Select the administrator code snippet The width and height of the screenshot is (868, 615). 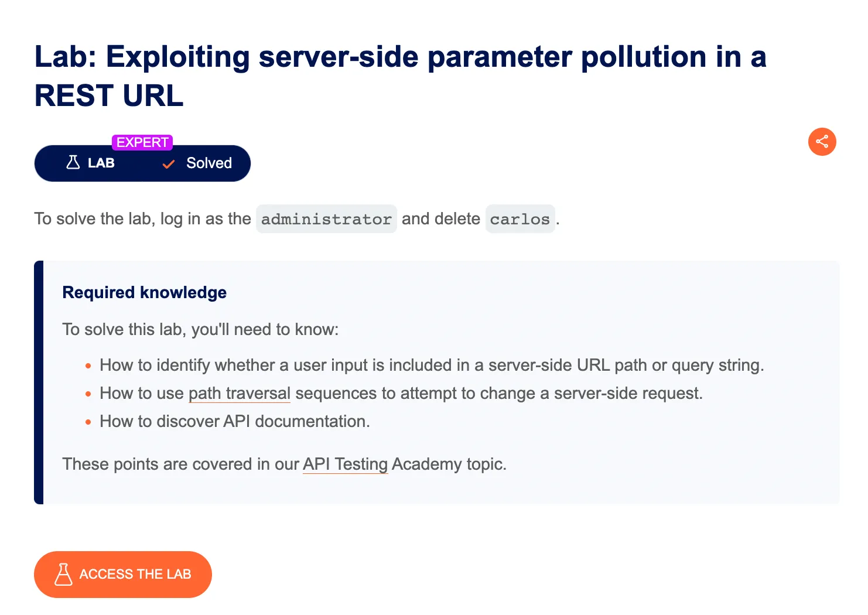326,219
